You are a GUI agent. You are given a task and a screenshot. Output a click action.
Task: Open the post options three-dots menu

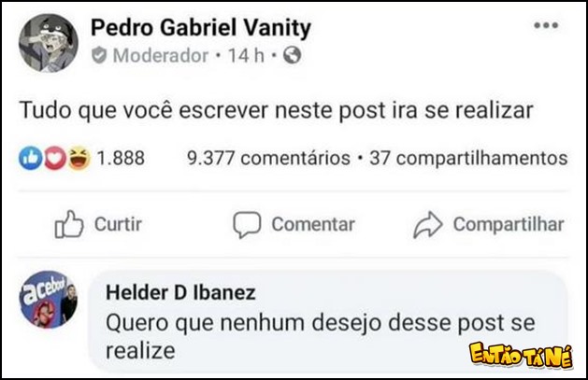pyautogui.click(x=545, y=26)
